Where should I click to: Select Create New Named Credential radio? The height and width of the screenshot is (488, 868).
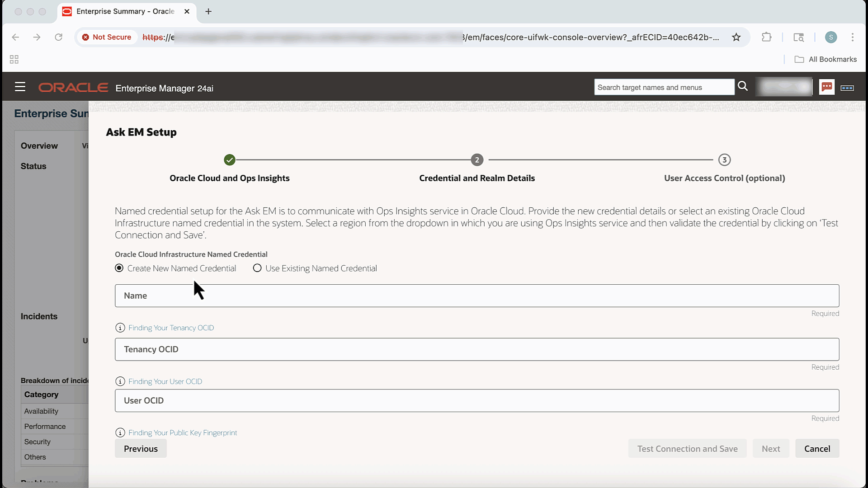[x=119, y=268]
